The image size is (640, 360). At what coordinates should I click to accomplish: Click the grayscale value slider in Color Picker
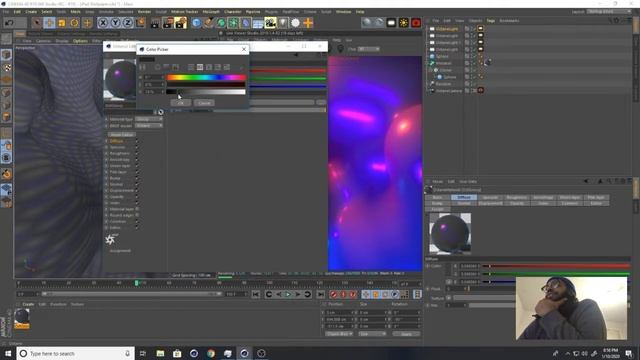click(206, 92)
